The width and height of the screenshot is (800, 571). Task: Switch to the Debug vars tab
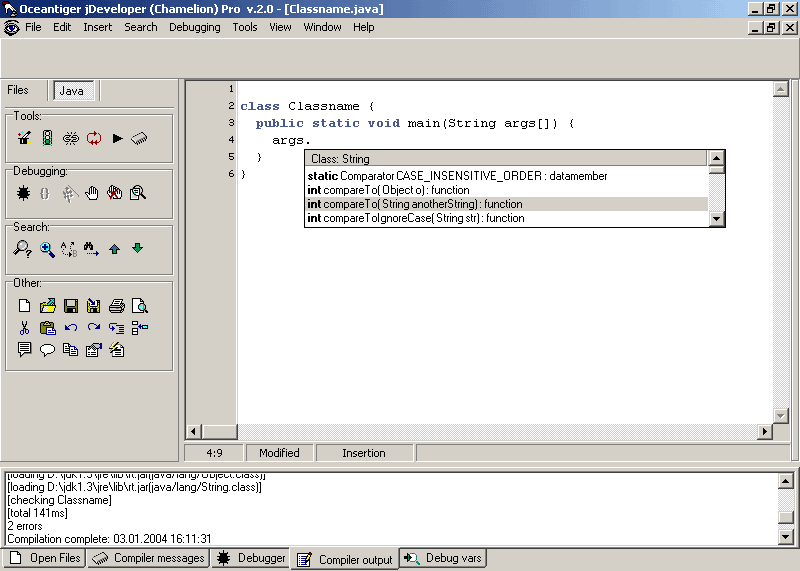pos(443,558)
